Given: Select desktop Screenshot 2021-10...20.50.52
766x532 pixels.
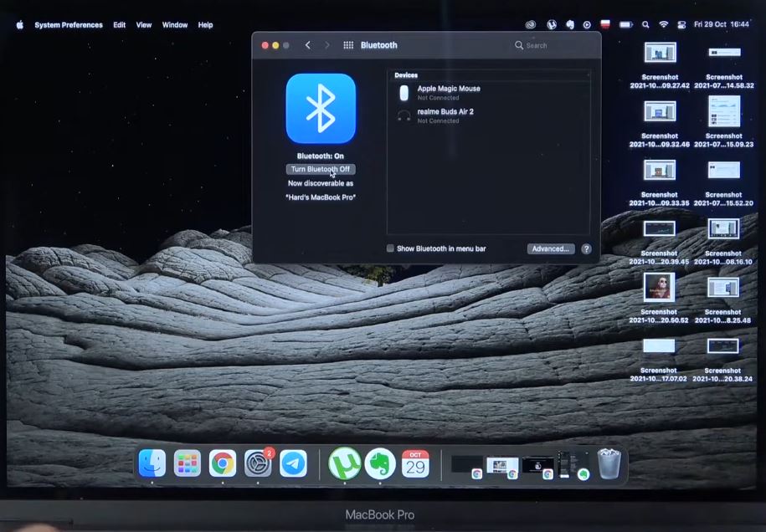Looking at the screenshot, I should tap(659, 299).
